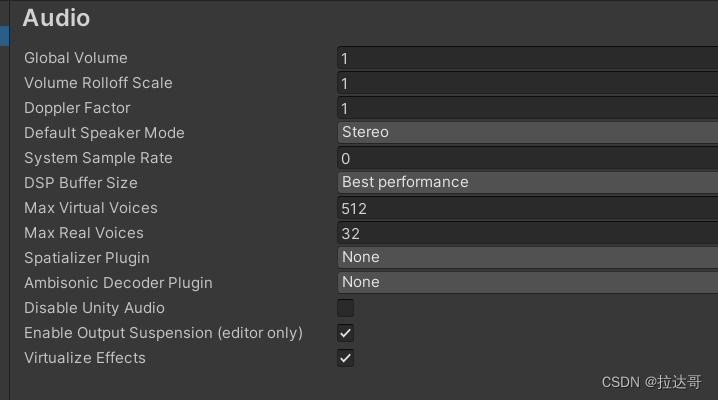This screenshot has width=718, height=400.
Task: Expand the DSP Buffer Size dropdown
Action: (x=527, y=182)
